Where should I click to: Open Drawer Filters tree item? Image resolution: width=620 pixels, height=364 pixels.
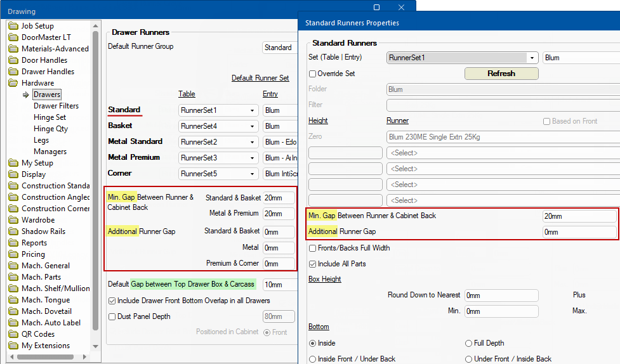tap(56, 106)
